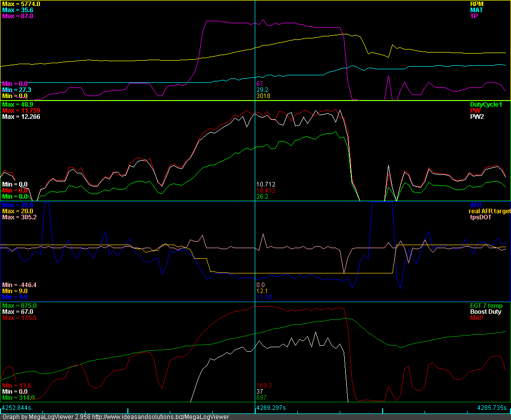Click the PW2 legend label

[477, 116]
